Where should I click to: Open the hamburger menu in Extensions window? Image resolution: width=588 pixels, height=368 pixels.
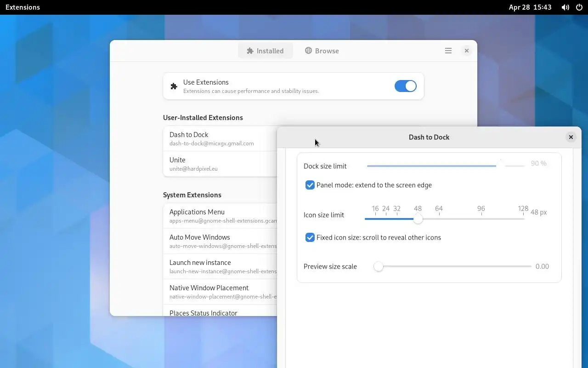(x=448, y=51)
